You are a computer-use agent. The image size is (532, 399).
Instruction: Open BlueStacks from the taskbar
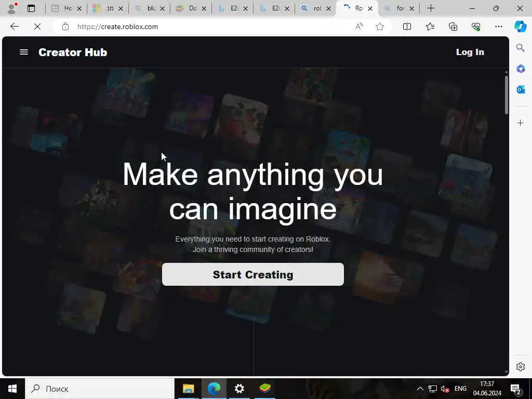[264, 389]
